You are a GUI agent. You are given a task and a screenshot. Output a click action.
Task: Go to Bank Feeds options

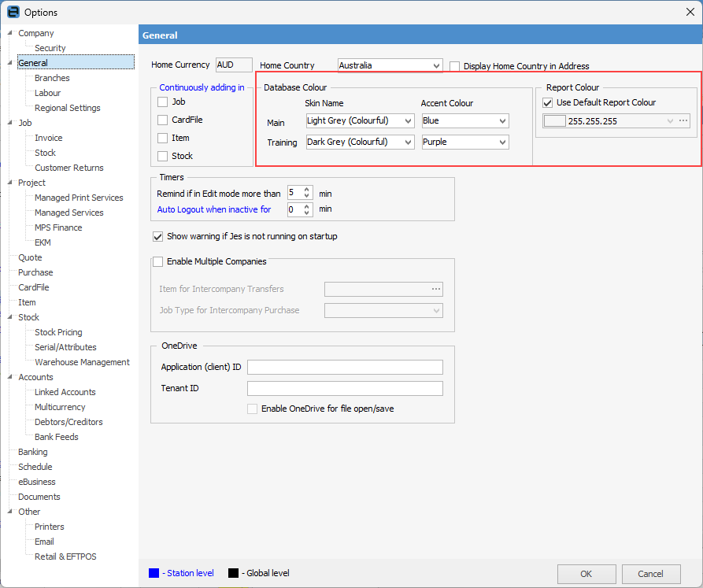point(56,437)
